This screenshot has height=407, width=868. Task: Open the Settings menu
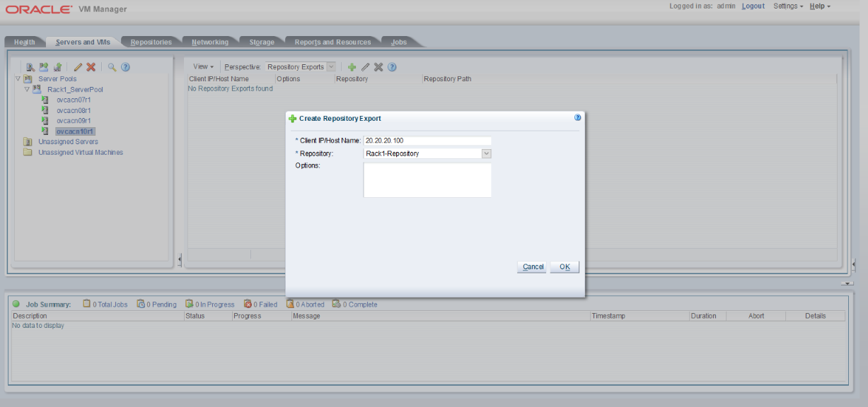(785, 6)
